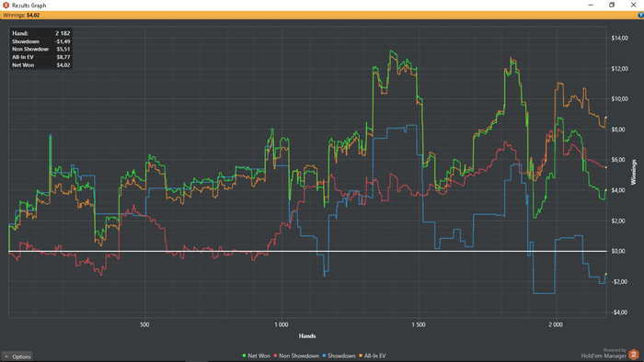Click the green Net Won line endpoint marker
Image resolution: width=644 pixels, height=362 pixels.
pos(605,190)
